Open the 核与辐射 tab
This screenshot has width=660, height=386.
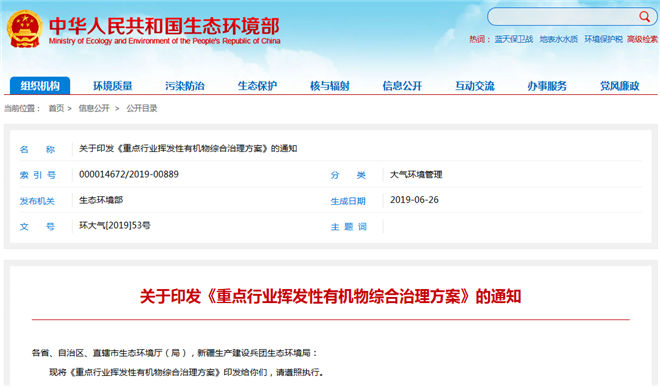click(x=330, y=86)
